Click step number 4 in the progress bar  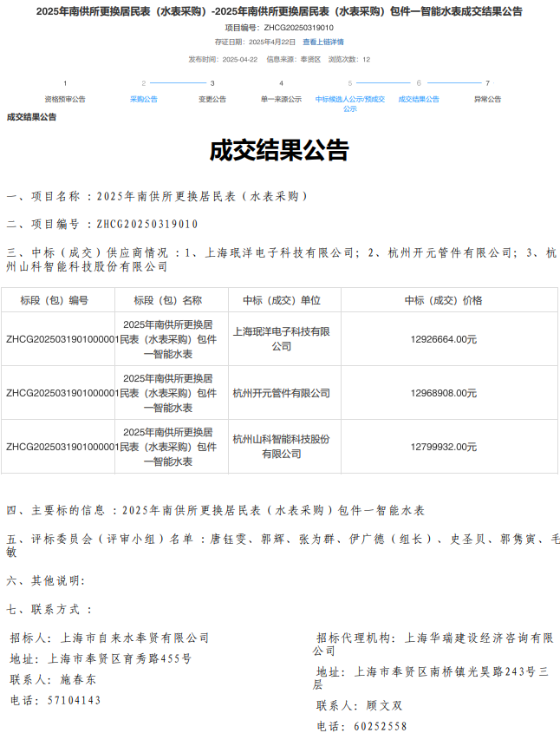point(281,83)
